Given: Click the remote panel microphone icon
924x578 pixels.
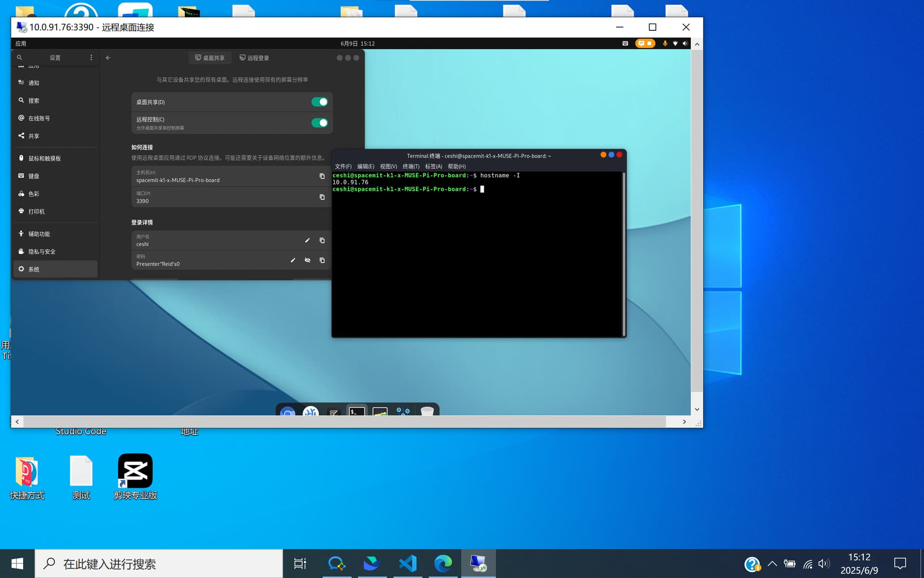Looking at the screenshot, I should (x=665, y=44).
